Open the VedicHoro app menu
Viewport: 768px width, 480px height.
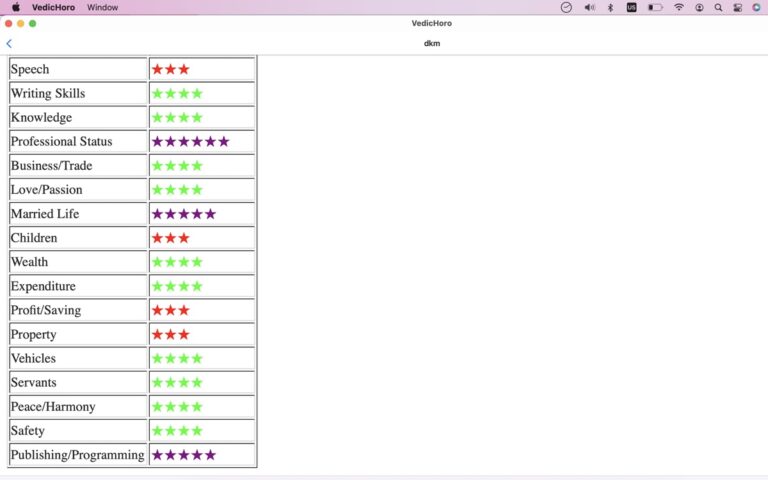53,7
